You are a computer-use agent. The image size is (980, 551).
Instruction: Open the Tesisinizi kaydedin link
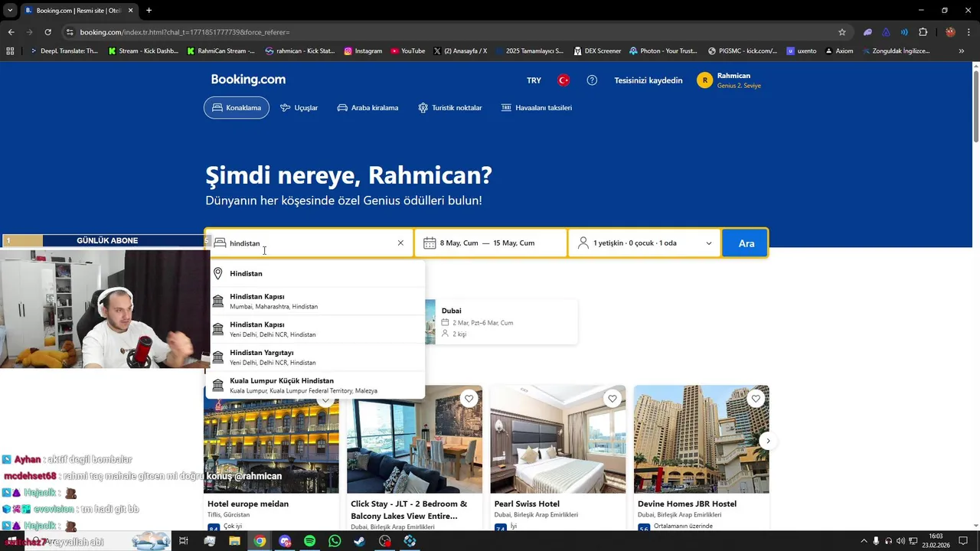pos(648,80)
